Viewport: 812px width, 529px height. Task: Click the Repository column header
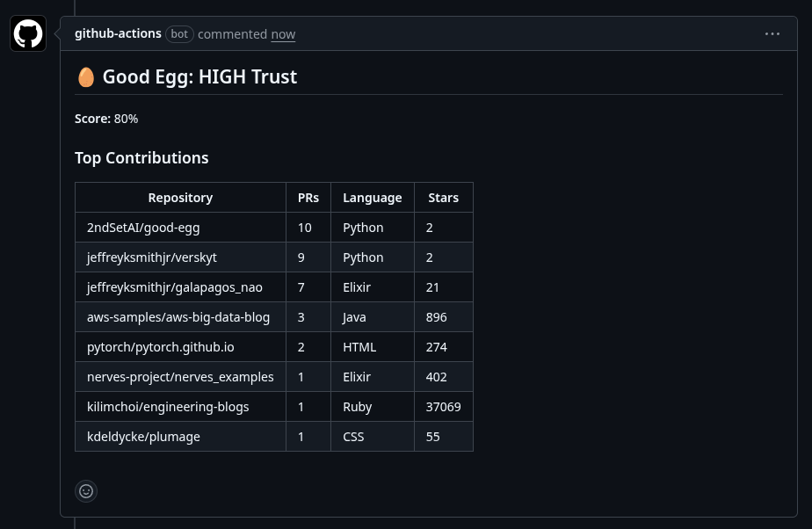pos(180,198)
